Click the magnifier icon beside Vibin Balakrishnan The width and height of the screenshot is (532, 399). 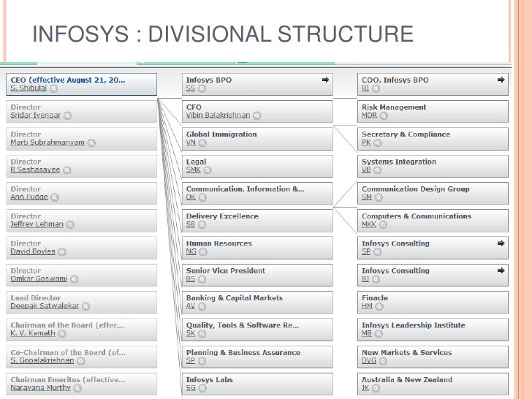[256, 115]
